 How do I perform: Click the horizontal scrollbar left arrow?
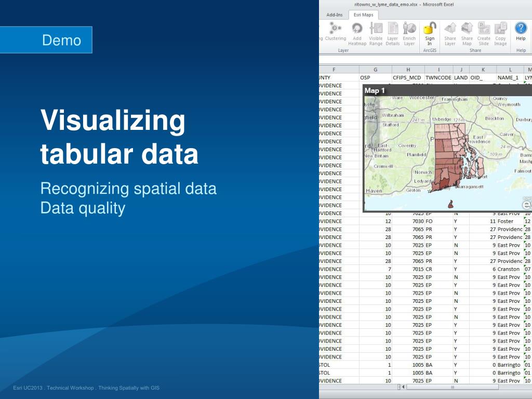pos(403,387)
